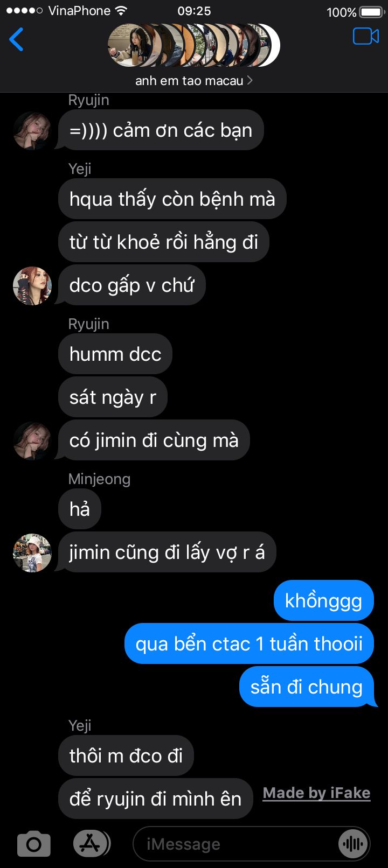Tap the blue back arrow
The height and width of the screenshot is (868, 388).
[17, 39]
